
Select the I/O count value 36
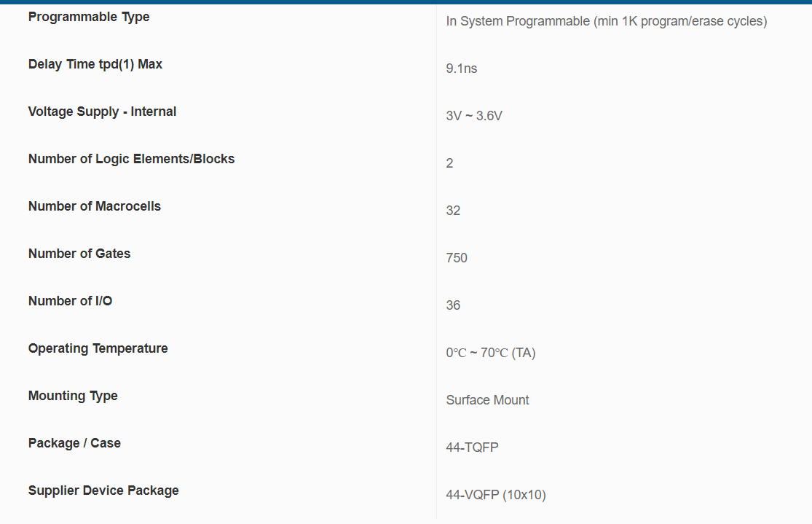453,305
